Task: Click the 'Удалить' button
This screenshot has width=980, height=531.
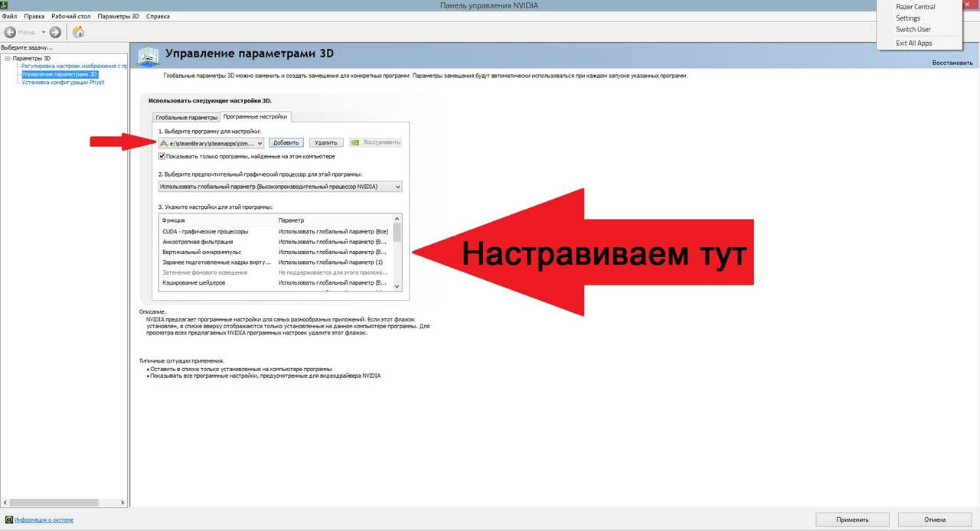Action: coord(325,142)
